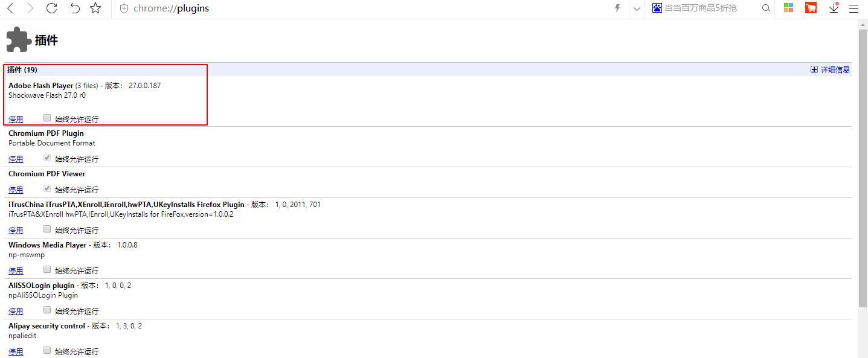
Task: Toggle always-allow for Windows Media Player
Action: click(x=47, y=270)
